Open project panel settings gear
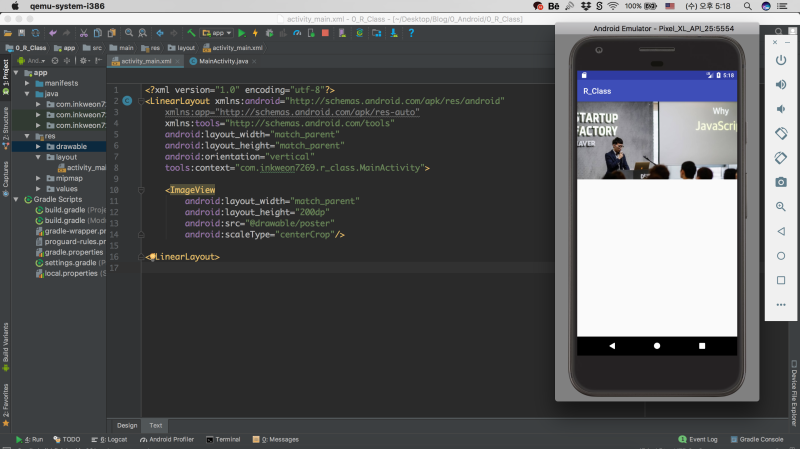This screenshot has width=800, height=449. pos(84,61)
